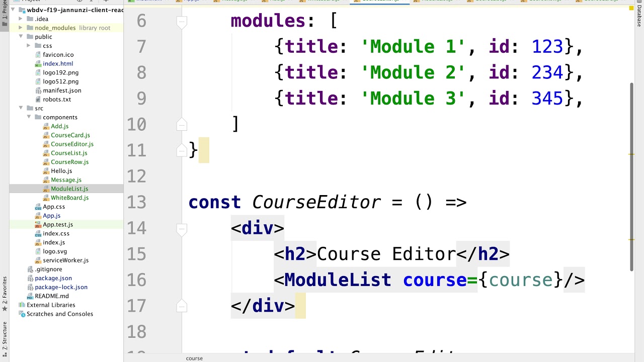Select ModuleList.js in project tree
Screen dimensions: 644x362
coord(69,189)
